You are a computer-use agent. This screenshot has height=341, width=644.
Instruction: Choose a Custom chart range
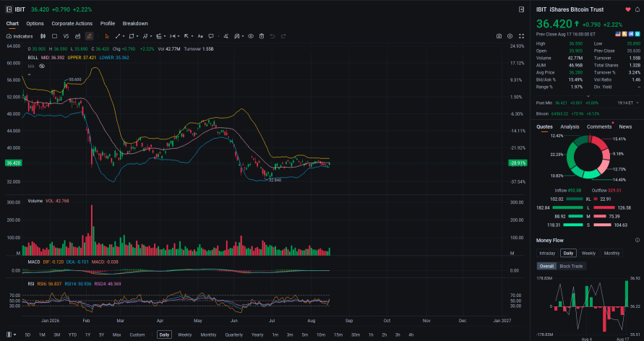pos(137,334)
